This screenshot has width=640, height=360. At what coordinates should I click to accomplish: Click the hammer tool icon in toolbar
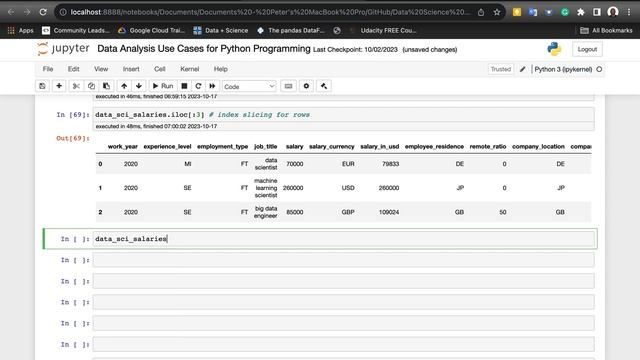324,86
